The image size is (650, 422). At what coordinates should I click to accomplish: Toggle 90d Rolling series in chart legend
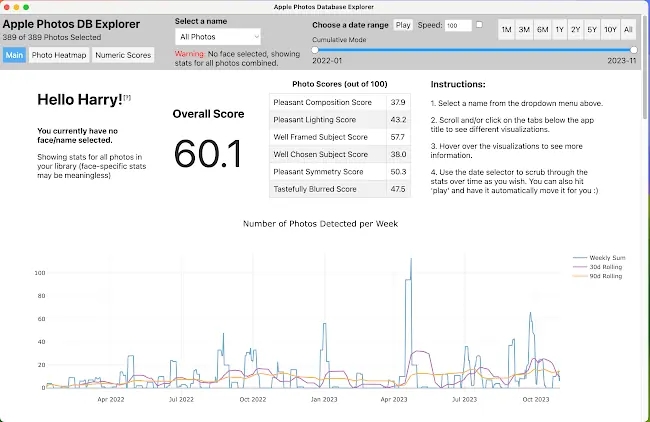[597, 276]
